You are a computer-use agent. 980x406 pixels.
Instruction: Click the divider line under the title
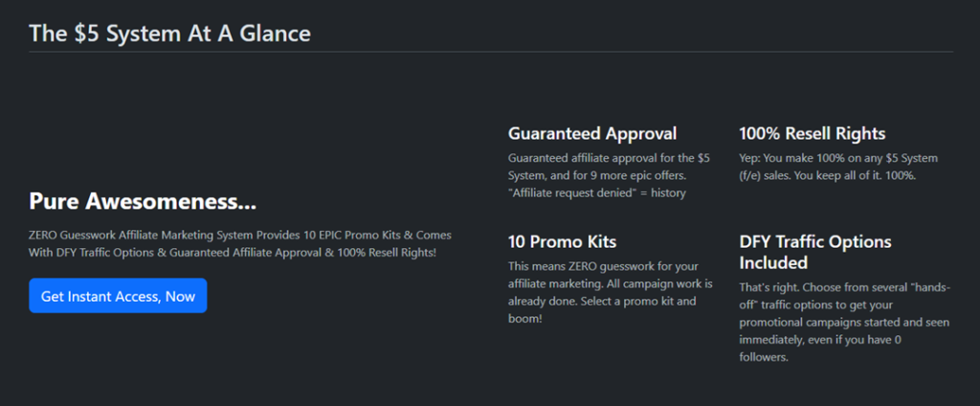click(x=490, y=52)
